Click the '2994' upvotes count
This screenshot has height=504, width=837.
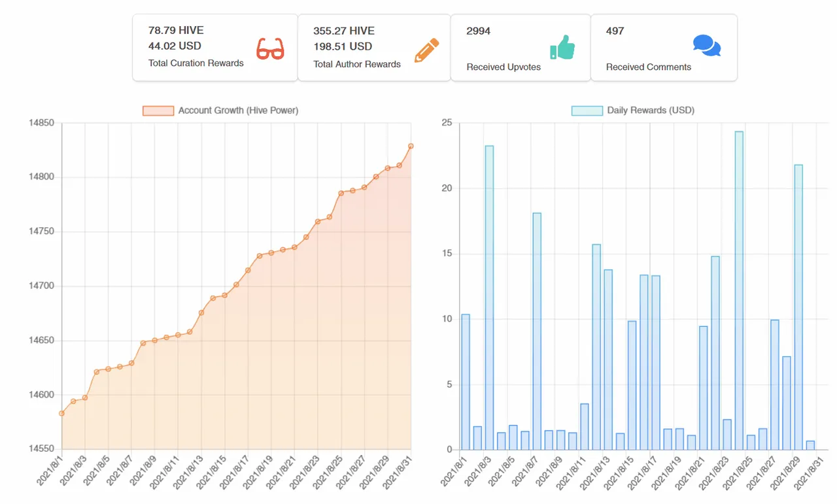point(479,31)
